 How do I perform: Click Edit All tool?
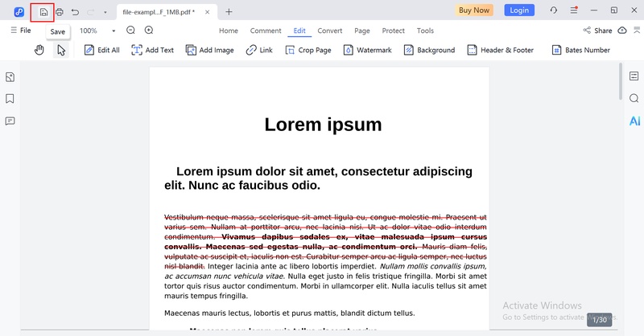click(102, 50)
